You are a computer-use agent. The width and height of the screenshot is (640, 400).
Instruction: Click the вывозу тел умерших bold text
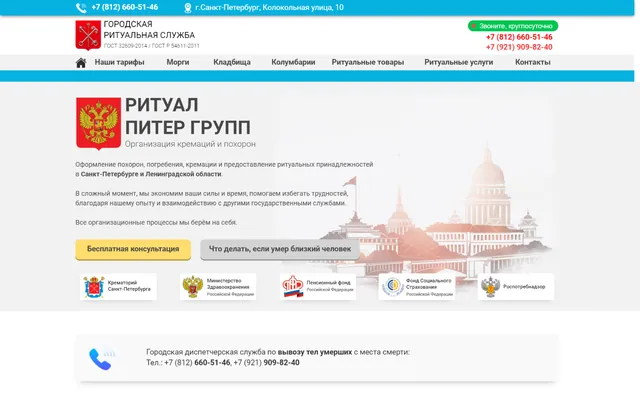pos(315,352)
